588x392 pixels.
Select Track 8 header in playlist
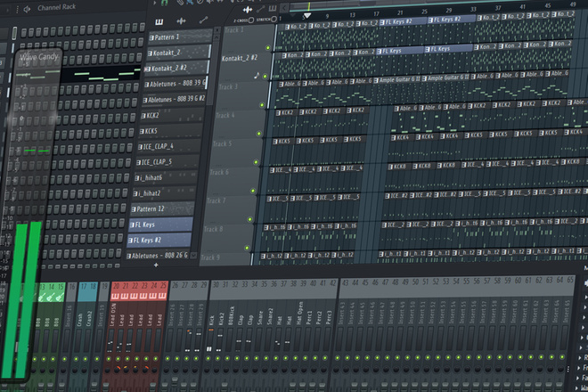point(228,237)
